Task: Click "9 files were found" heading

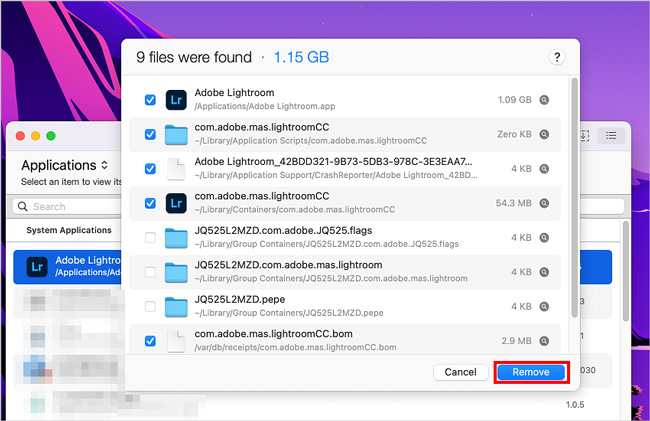Action: pyautogui.click(x=194, y=57)
